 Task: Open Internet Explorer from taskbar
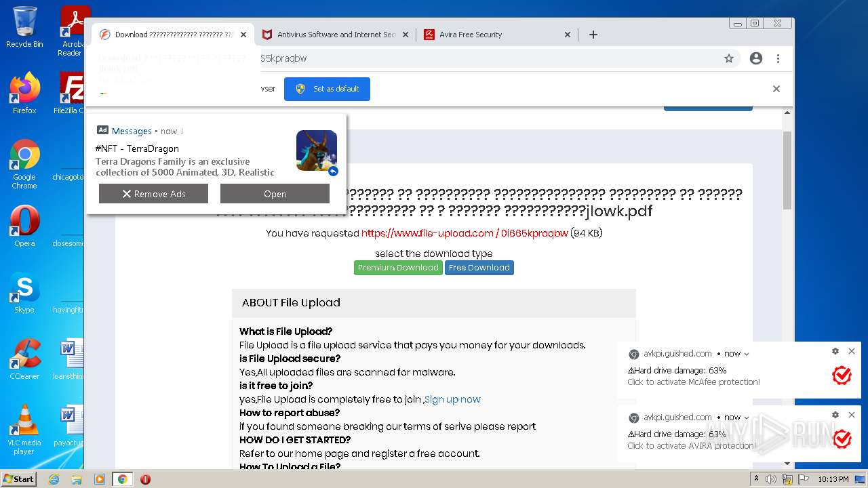(54, 479)
